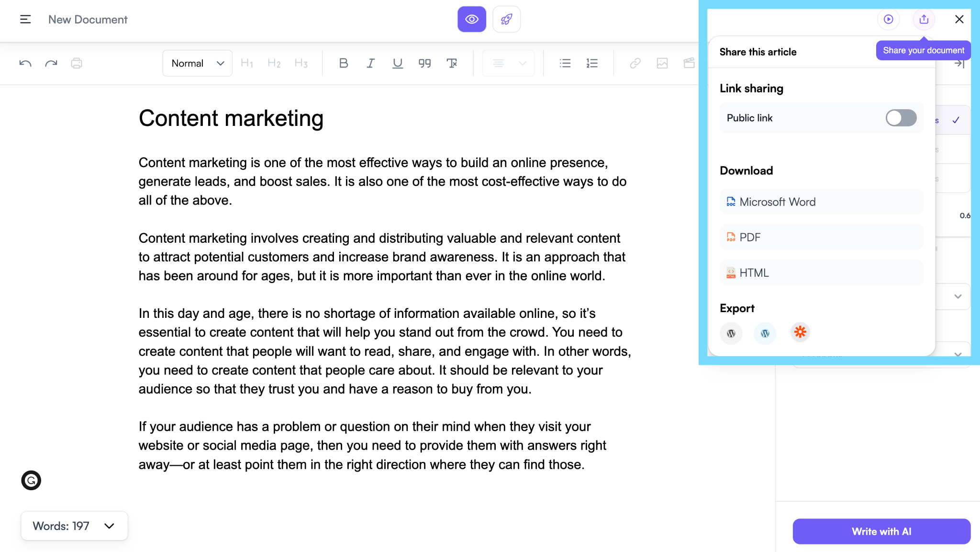Apply bold formatting with B icon
This screenshot has width=980, height=552.
(x=343, y=63)
